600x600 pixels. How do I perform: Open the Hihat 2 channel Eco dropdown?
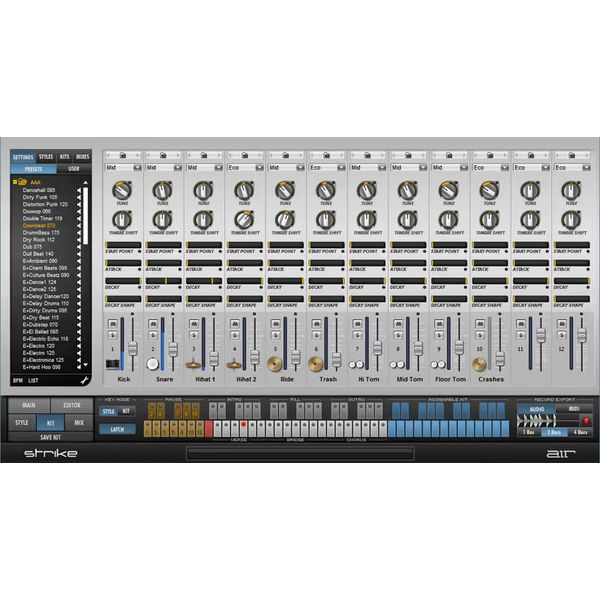point(245,168)
